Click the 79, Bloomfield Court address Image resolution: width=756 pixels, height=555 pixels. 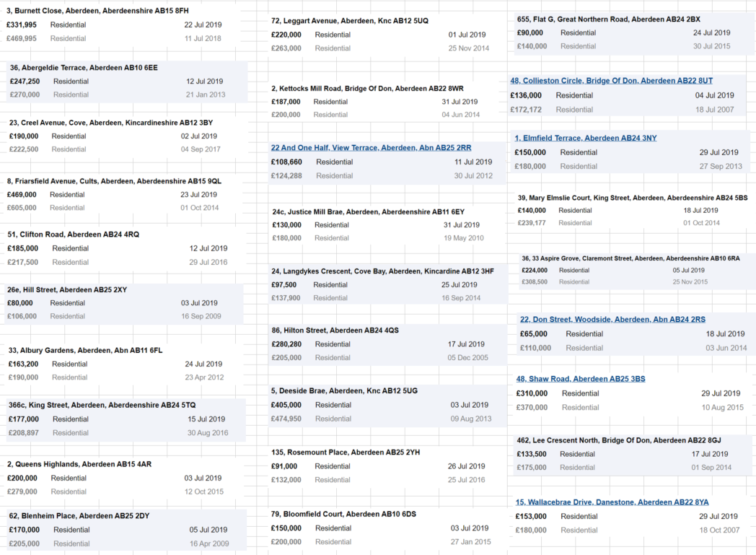(343, 514)
